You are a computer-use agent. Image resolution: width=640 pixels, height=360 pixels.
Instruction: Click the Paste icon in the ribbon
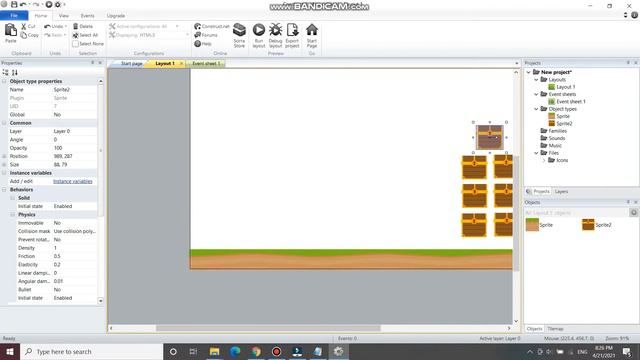pos(11,30)
